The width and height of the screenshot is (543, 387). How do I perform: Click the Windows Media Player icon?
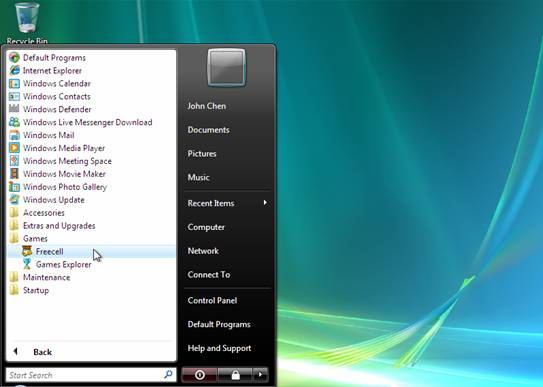14,148
